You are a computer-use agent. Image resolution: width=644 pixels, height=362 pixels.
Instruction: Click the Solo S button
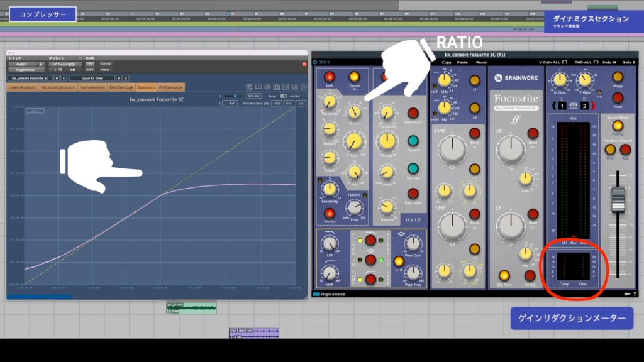pos(629,62)
